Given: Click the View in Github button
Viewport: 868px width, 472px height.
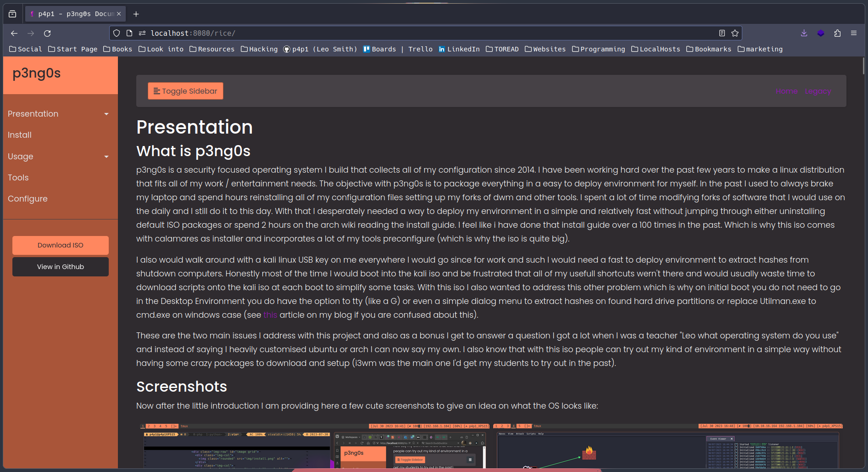Looking at the screenshot, I should click(x=61, y=267).
